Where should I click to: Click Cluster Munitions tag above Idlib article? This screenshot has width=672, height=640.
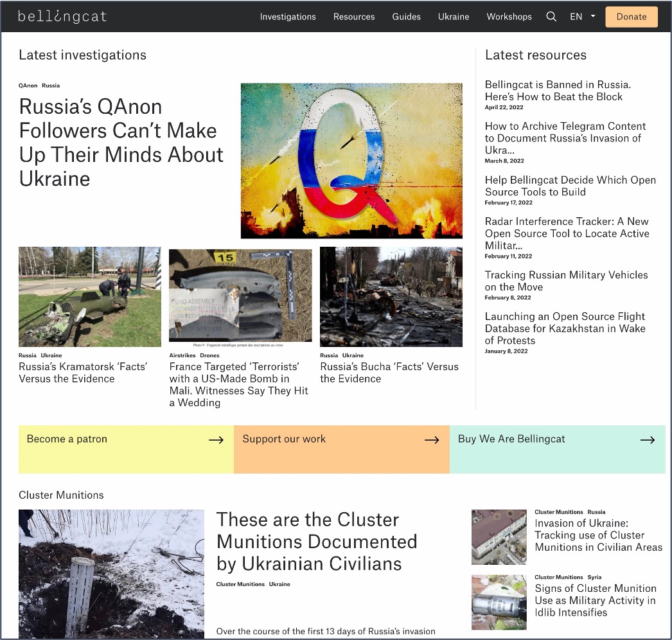click(x=559, y=578)
